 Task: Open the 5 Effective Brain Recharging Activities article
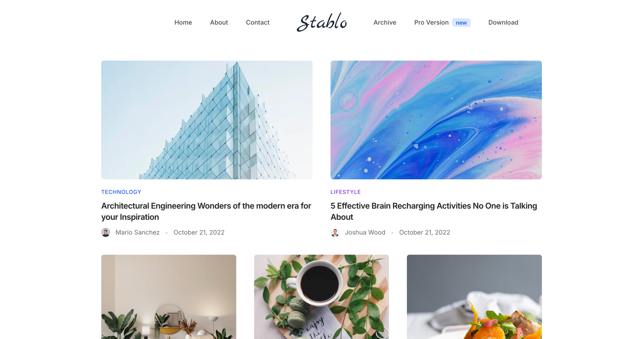[x=434, y=211]
